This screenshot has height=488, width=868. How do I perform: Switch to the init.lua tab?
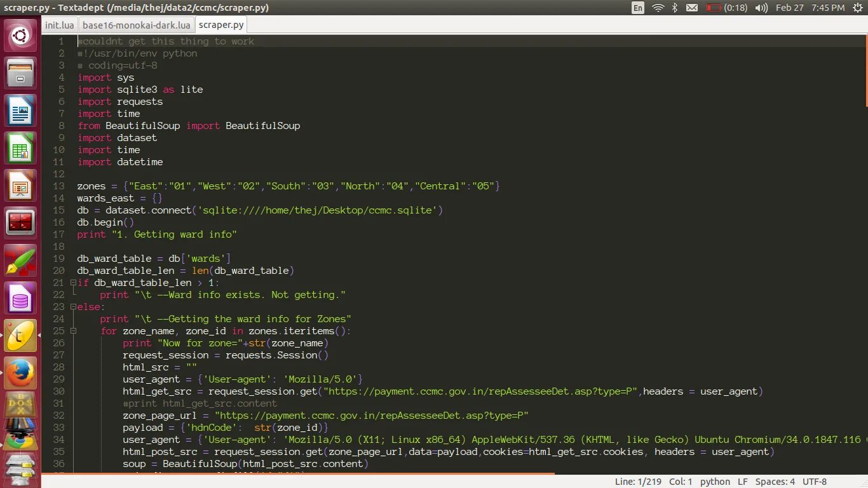pyautogui.click(x=60, y=25)
